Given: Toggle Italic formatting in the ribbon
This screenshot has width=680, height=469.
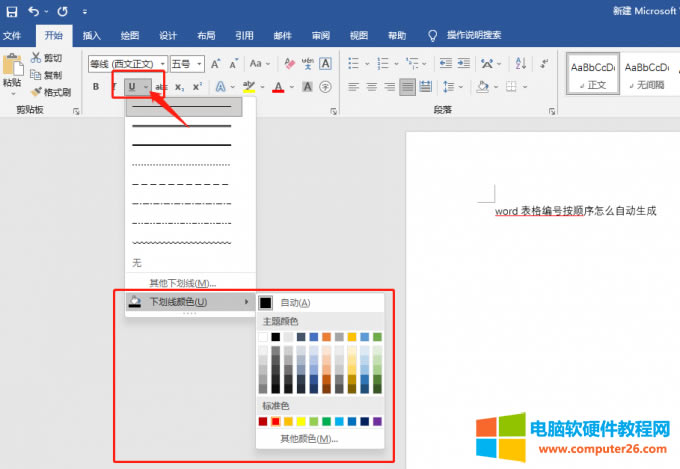Looking at the screenshot, I should [113, 87].
